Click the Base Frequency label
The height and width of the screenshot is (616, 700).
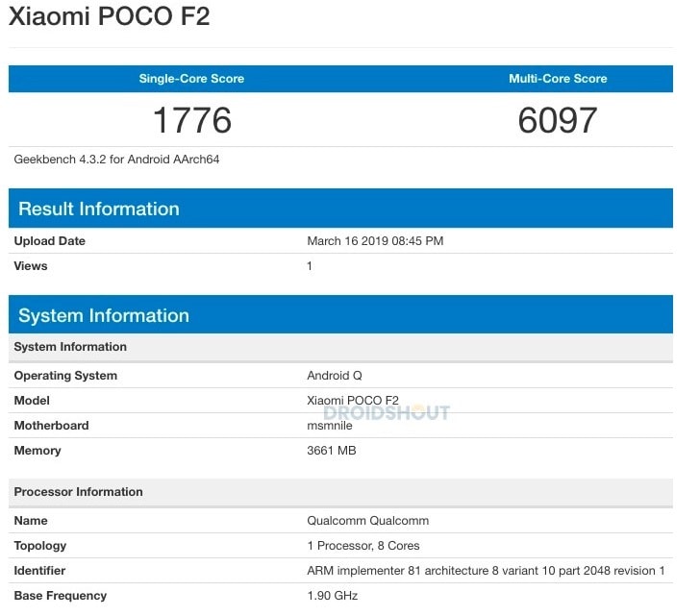[x=61, y=596]
